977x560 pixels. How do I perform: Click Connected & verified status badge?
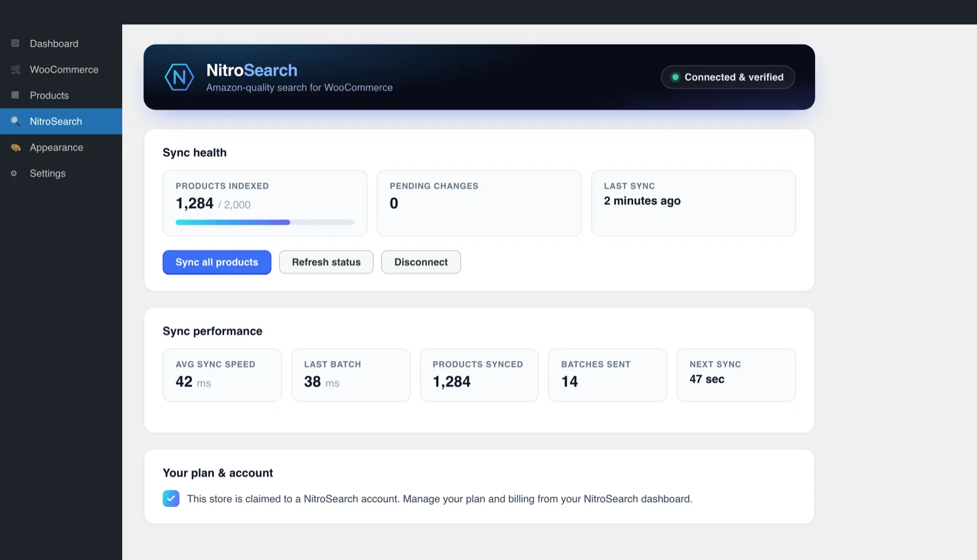[x=727, y=77]
